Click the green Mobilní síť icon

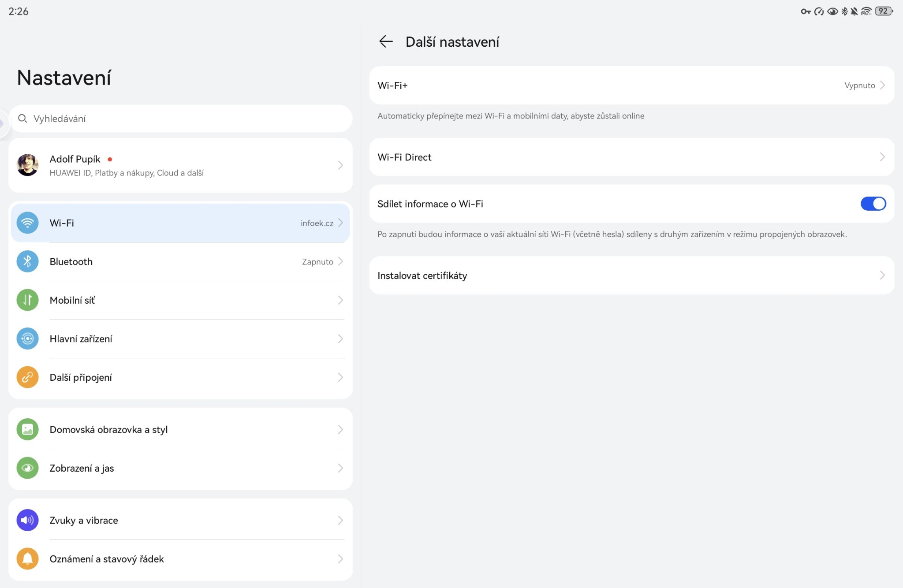coord(27,300)
